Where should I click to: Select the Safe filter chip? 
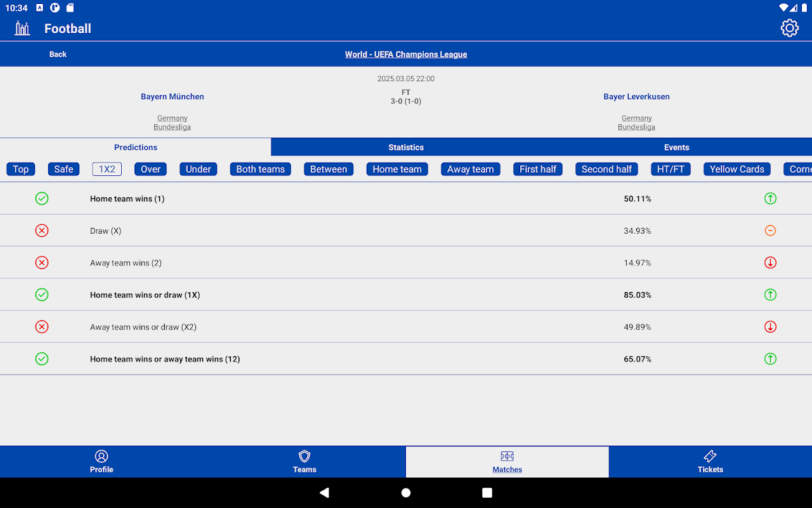(x=63, y=169)
